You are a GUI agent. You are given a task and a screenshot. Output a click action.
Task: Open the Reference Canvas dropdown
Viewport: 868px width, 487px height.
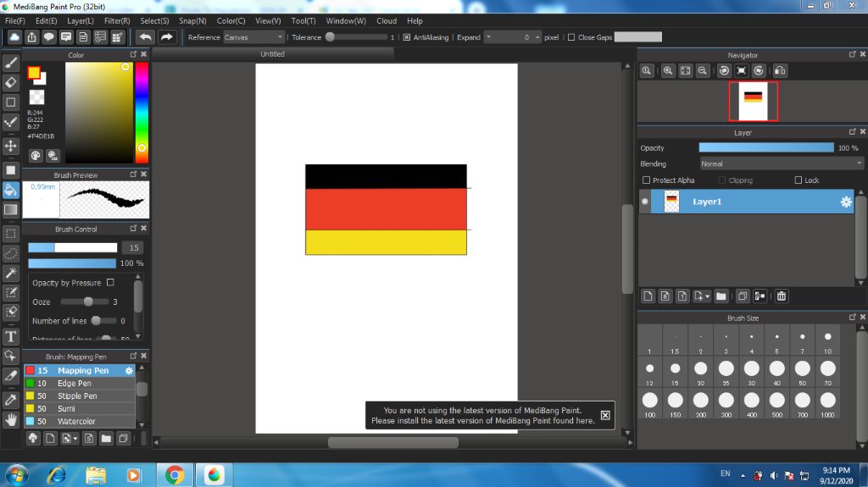[253, 37]
